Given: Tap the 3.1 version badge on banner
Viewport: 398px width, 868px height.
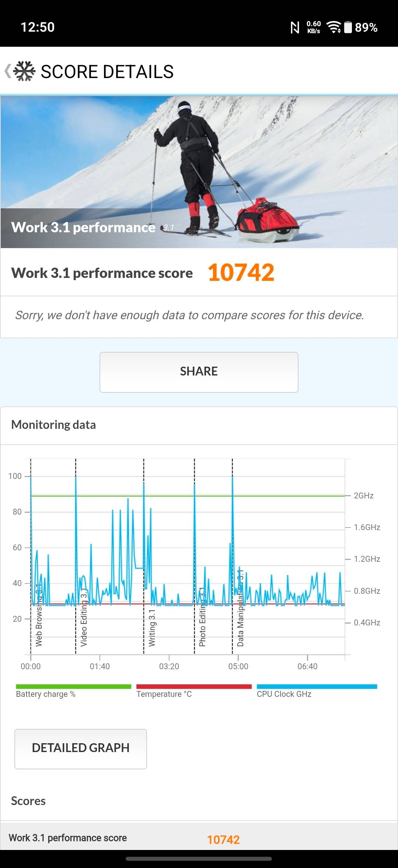Looking at the screenshot, I should (167, 228).
